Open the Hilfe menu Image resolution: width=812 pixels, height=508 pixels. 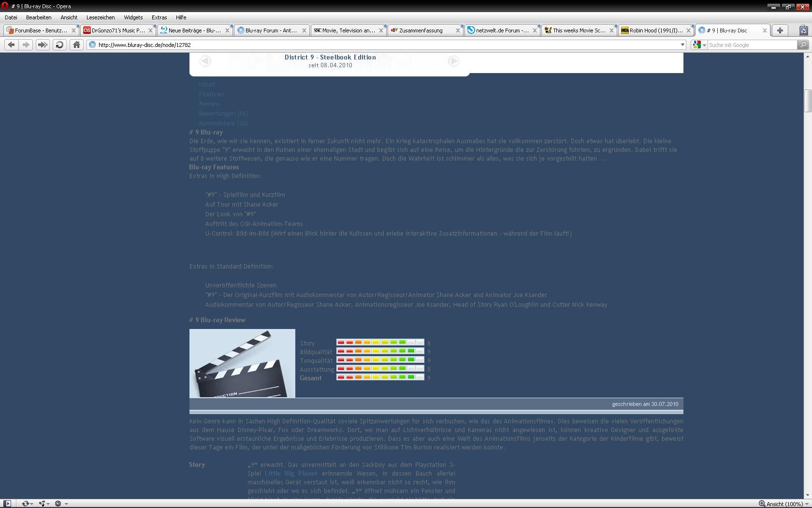coord(181,17)
